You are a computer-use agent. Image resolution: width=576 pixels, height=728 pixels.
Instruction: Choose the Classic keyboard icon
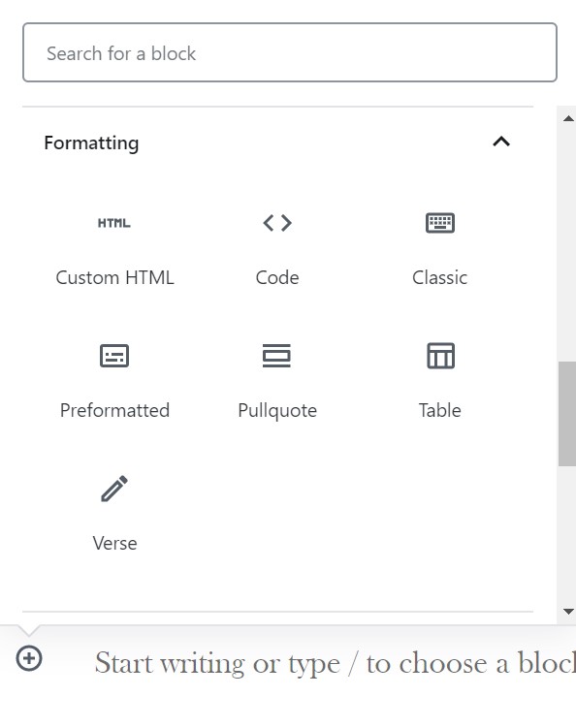(440, 223)
